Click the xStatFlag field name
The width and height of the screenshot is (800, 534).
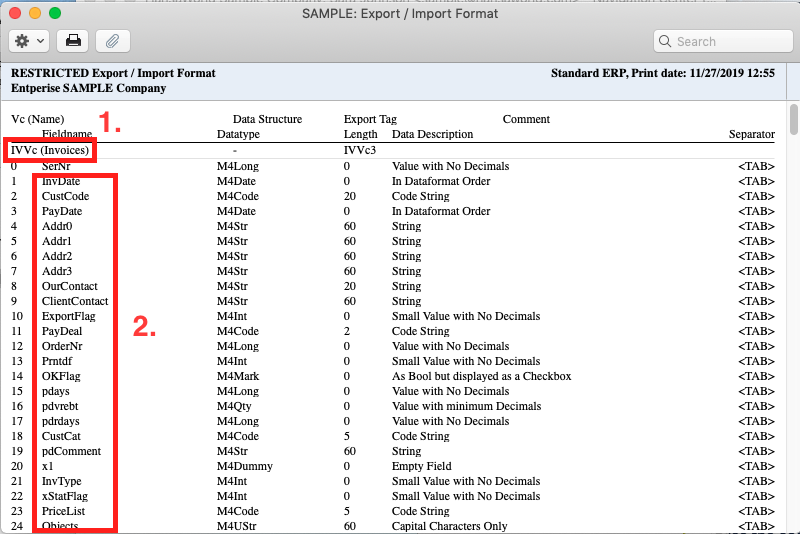pos(65,496)
